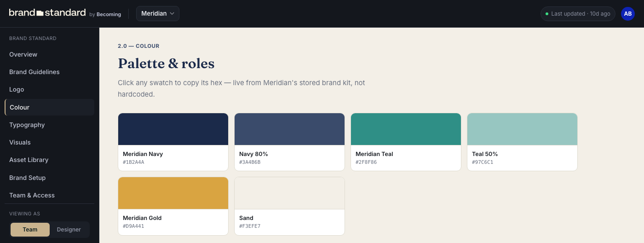
Task: Open the AB user avatar
Action: (628, 14)
